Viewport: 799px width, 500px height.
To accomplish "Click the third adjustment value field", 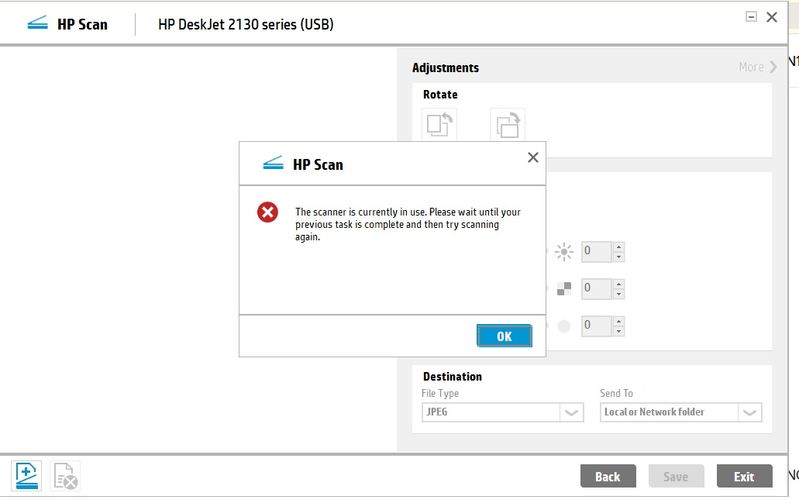I will pos(596,326).
